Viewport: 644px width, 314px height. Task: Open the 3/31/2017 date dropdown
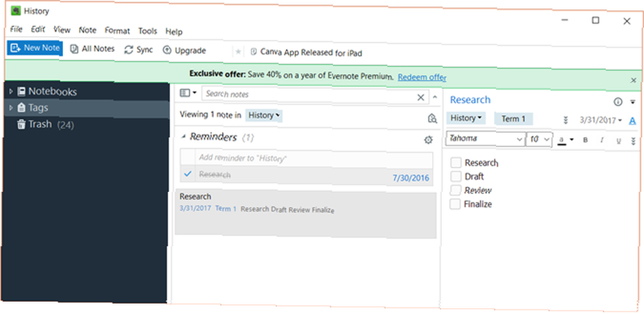pyautogui.click(x=600, y=120)
